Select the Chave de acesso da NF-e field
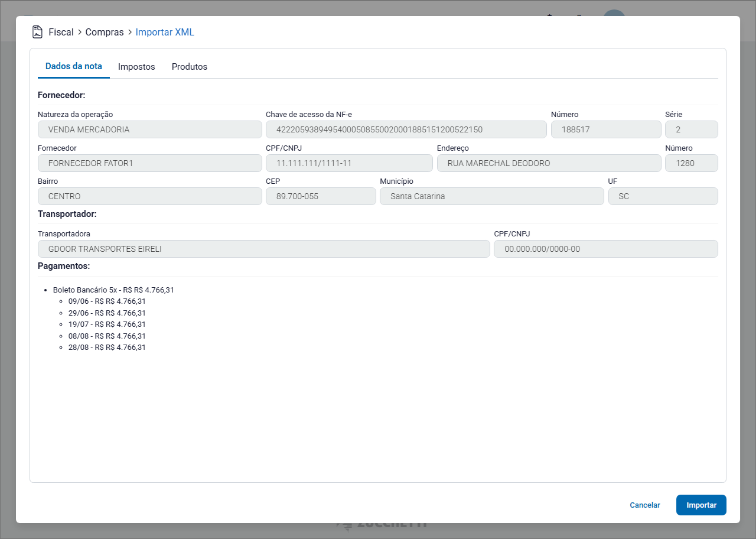 click(x=406, y=129)
